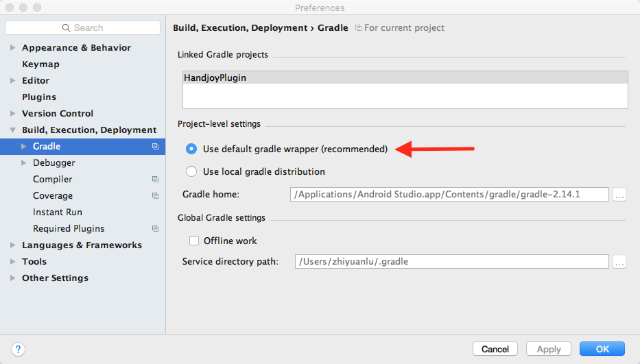The height and width of the screenshot is (364, 640).
Task: Expand the Debugger tree node
Action: pyautogui.click(x=24, y=163)
